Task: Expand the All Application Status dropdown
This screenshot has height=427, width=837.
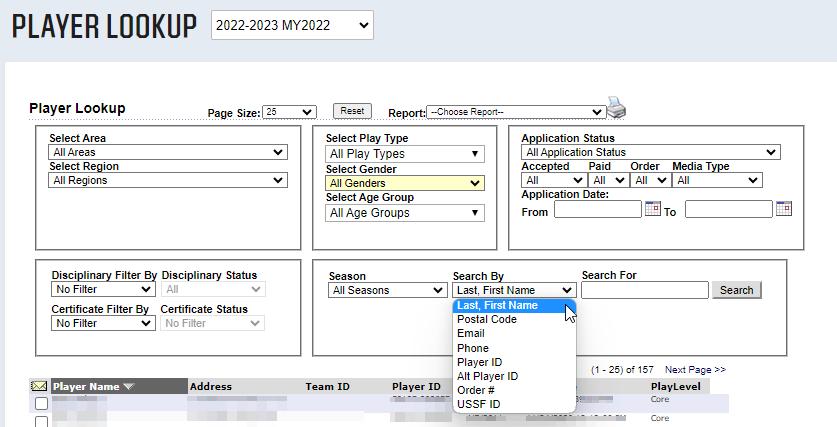Action: [x=651, y=152]
